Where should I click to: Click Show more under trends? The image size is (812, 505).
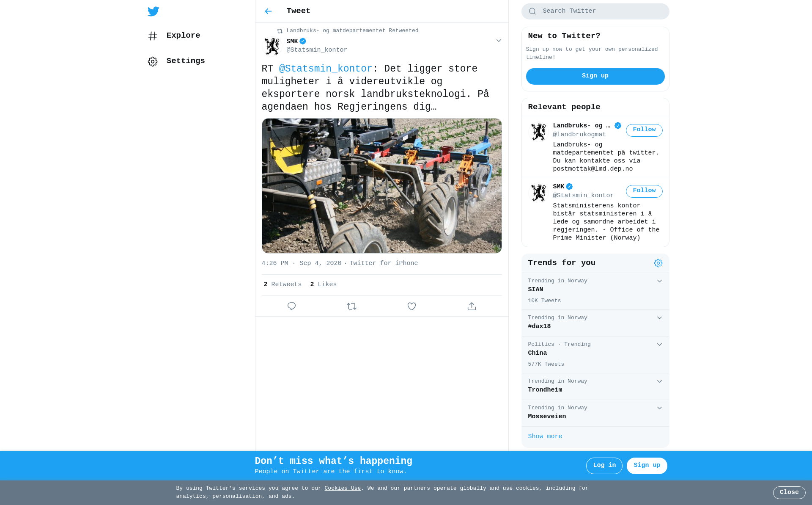coord(545,436)
